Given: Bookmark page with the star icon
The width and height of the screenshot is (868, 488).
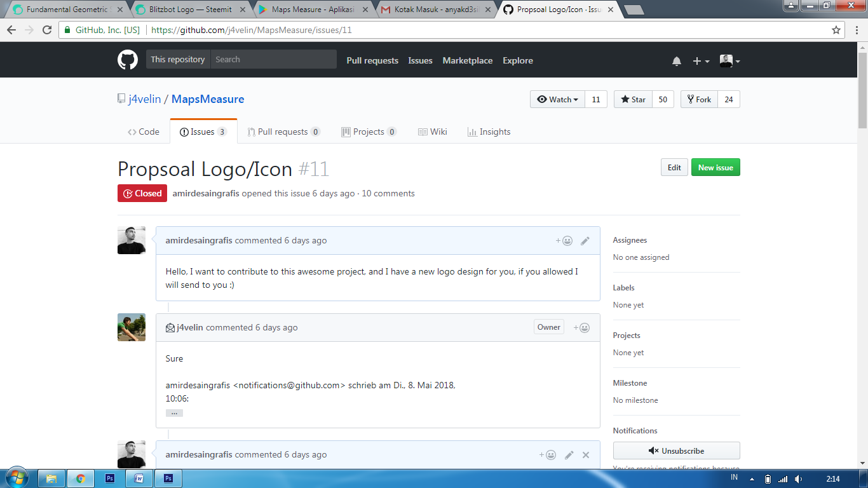Looking at the screenshot, I should click(836, 30).
